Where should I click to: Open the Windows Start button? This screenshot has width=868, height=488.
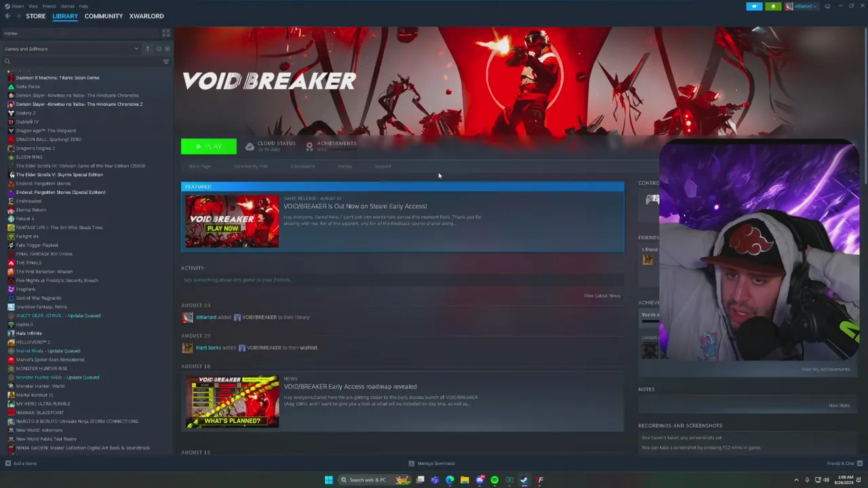(329, 480)
